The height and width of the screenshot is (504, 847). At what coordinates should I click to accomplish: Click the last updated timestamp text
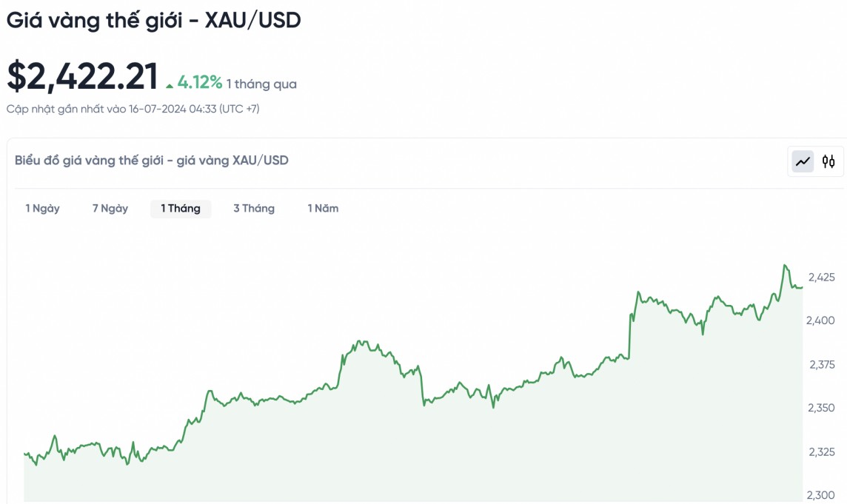pyautogui.click(x=133, y=110)
